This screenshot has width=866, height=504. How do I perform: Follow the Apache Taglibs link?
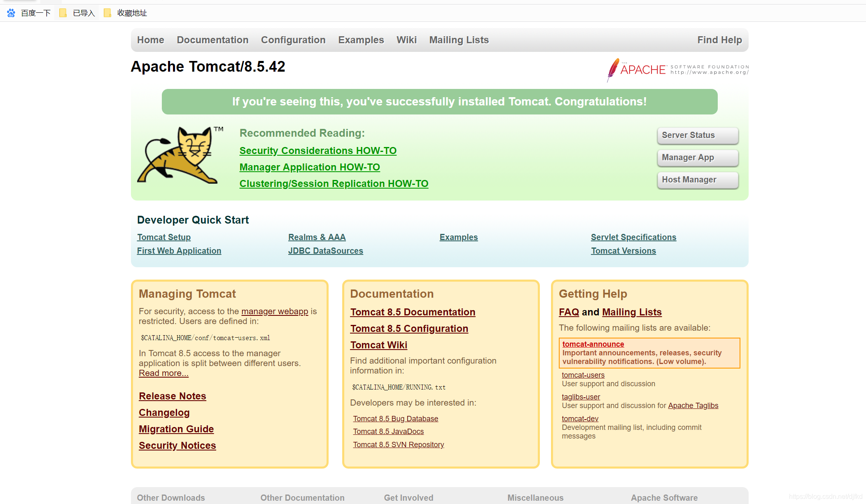click(x=693, y=406)
